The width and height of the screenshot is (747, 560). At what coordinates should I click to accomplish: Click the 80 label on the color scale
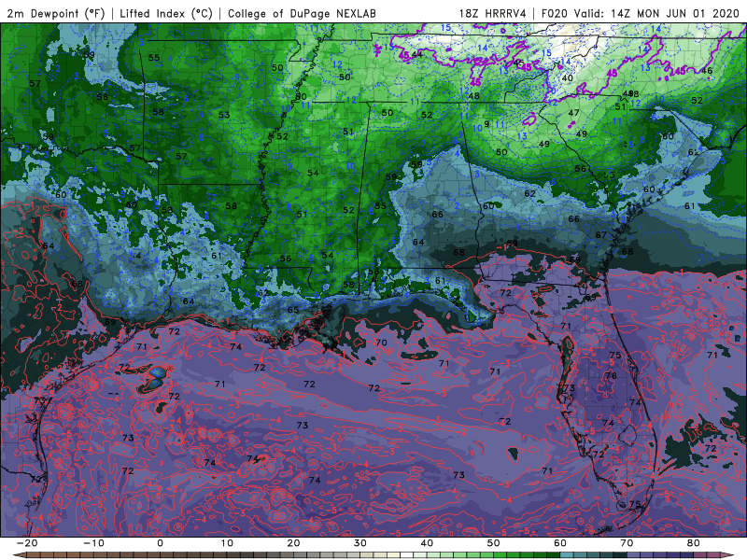(694, 543)
